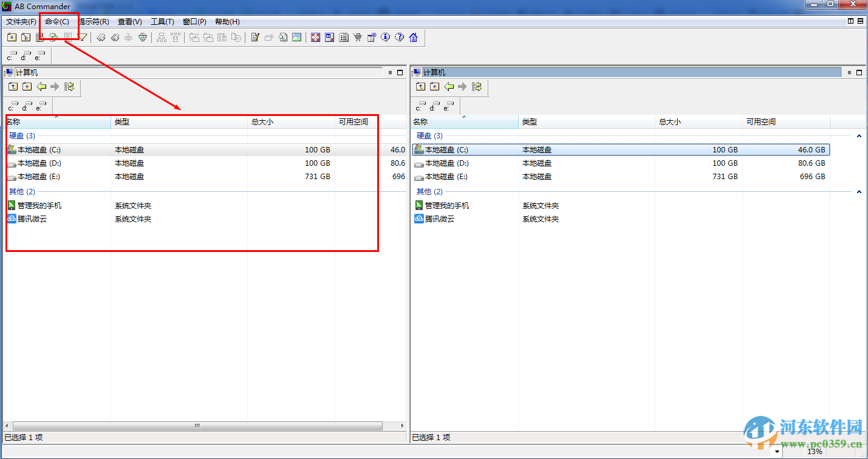Open the 命令(C) menu
Viewport: 868px width, 459px height.
click(x=57, y=22)
